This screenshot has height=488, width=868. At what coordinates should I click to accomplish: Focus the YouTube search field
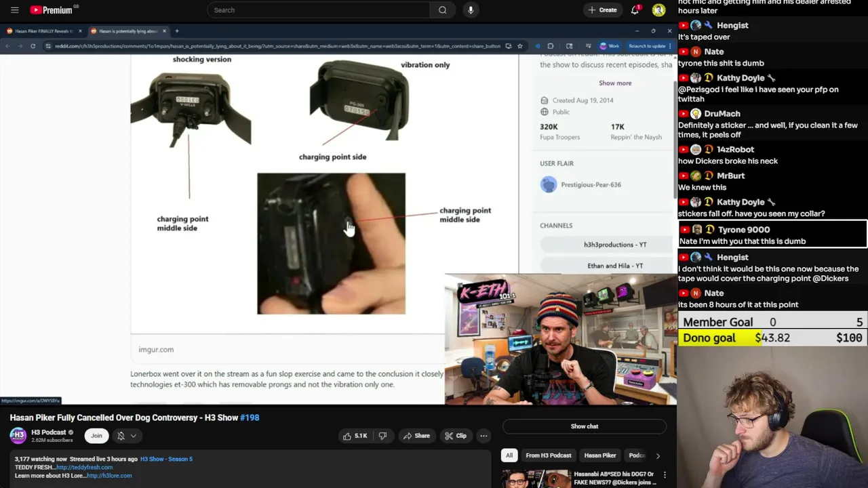tap(318, 10)
